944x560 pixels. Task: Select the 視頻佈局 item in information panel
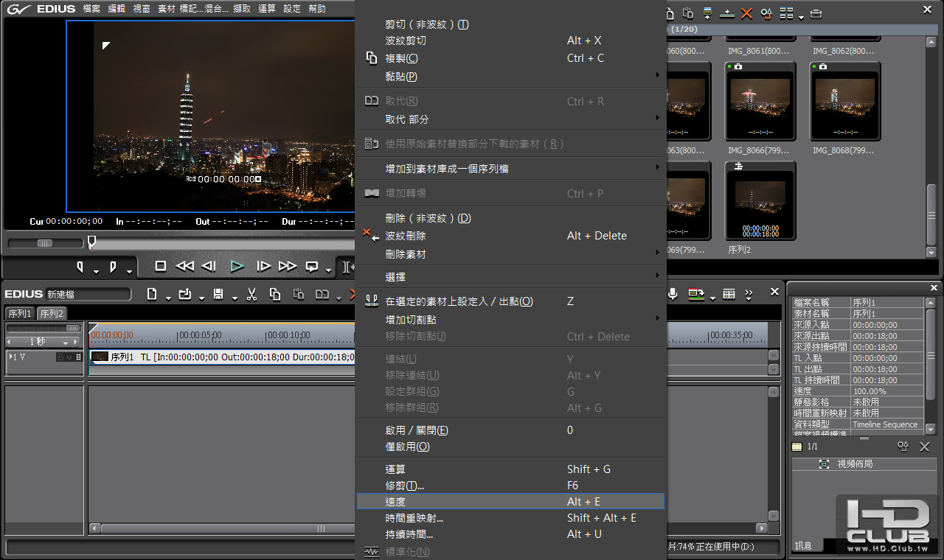(854, 464)
